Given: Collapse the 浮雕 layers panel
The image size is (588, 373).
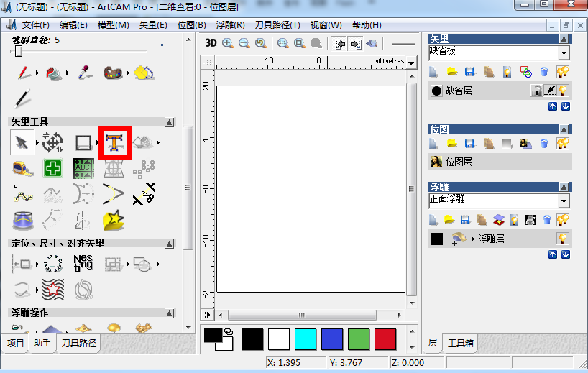Looking at the screenshot, I should [564, 187].
